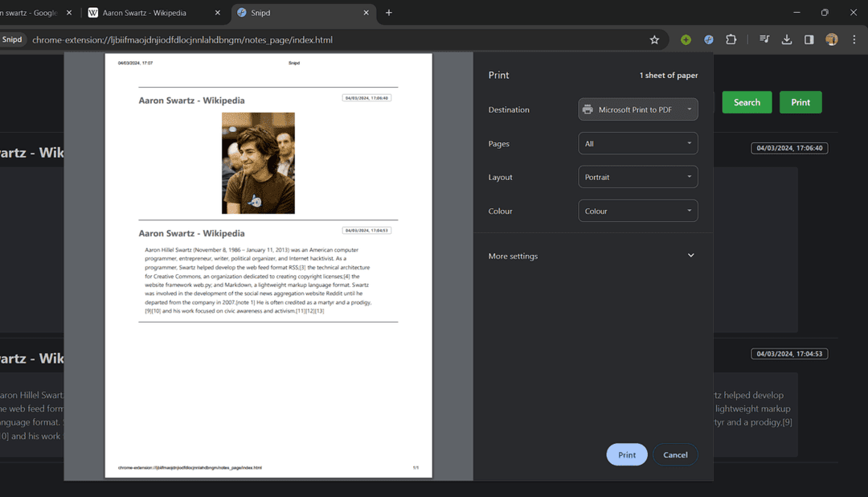Viewport: 868px width, 497px height.
Task: Open a new tab with plus button
Action: coord(389,13)
